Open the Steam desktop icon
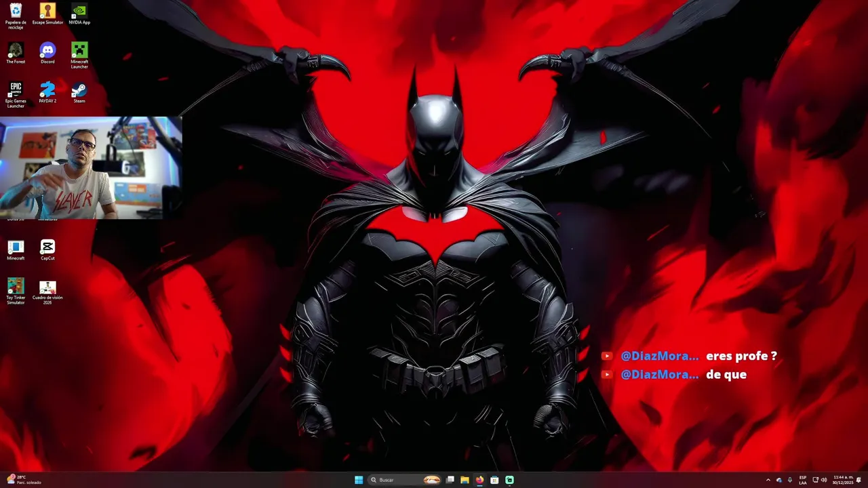 79,93
